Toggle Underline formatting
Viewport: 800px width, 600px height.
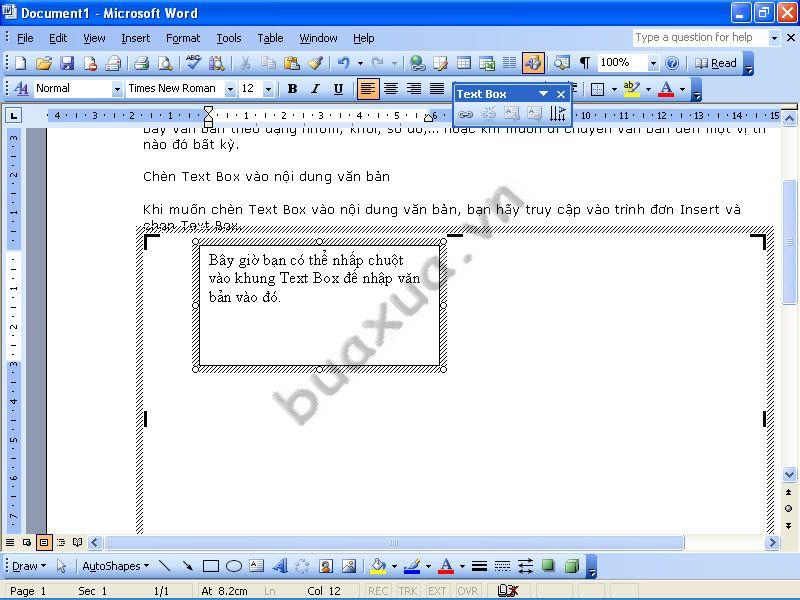[338, 89]
